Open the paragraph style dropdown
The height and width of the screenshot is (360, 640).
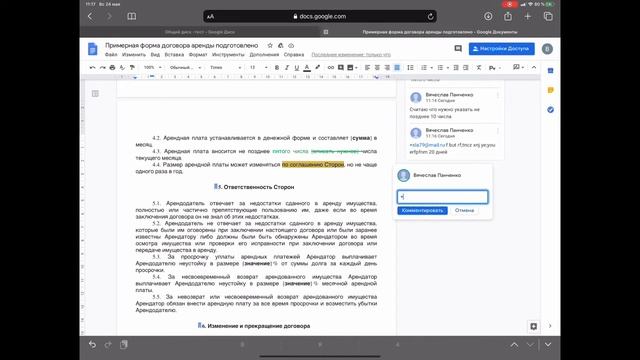pos(185,67)
